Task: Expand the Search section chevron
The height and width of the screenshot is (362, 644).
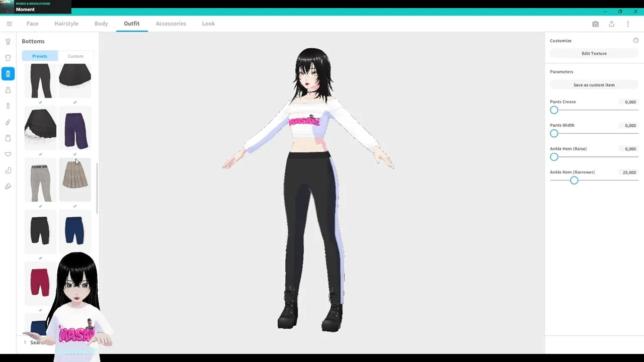Action: coord(25,342)
